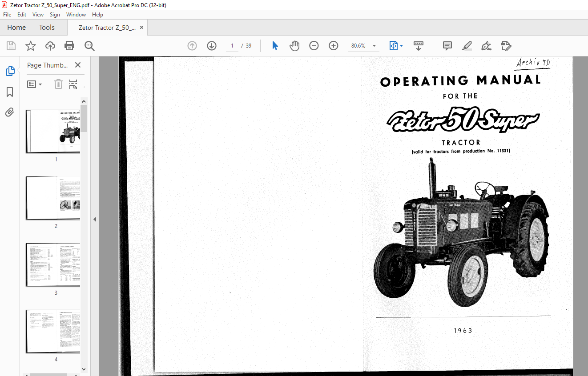Open the Help menu
The image size is (588, 376).
tap(97, 15)
